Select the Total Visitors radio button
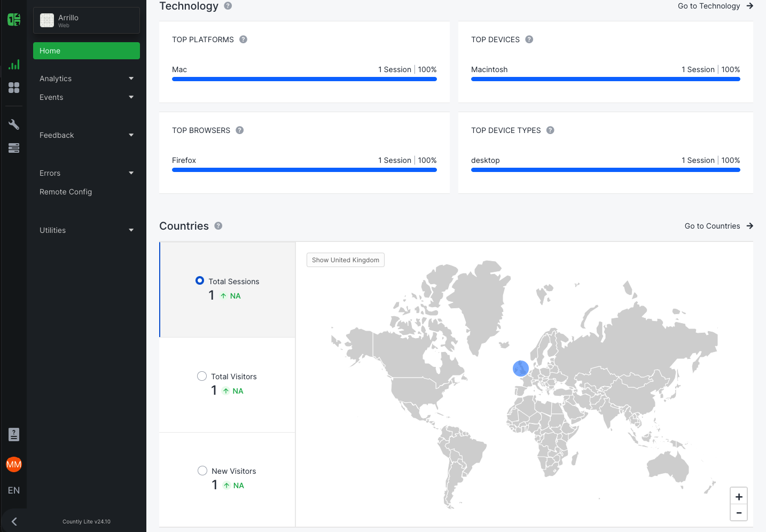766x532 pixels. coord(202,376)
